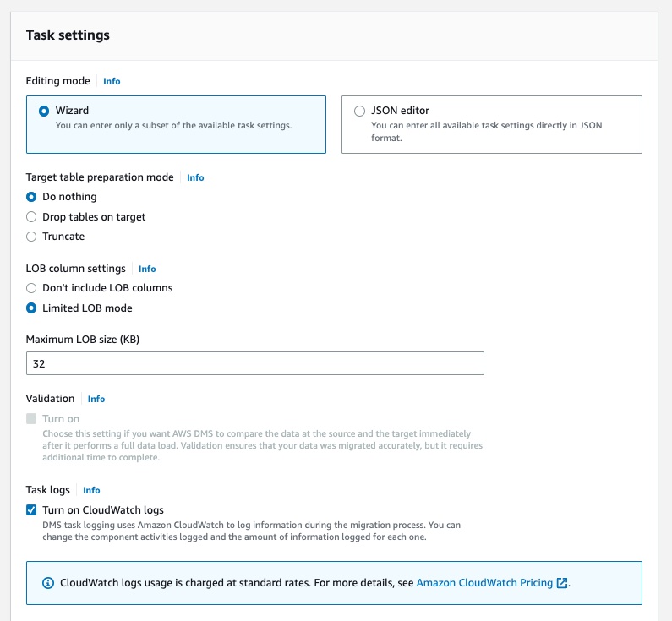
Task: Click external link icon beside CloudWatch Pricing
Action: (x=562, y=583)
